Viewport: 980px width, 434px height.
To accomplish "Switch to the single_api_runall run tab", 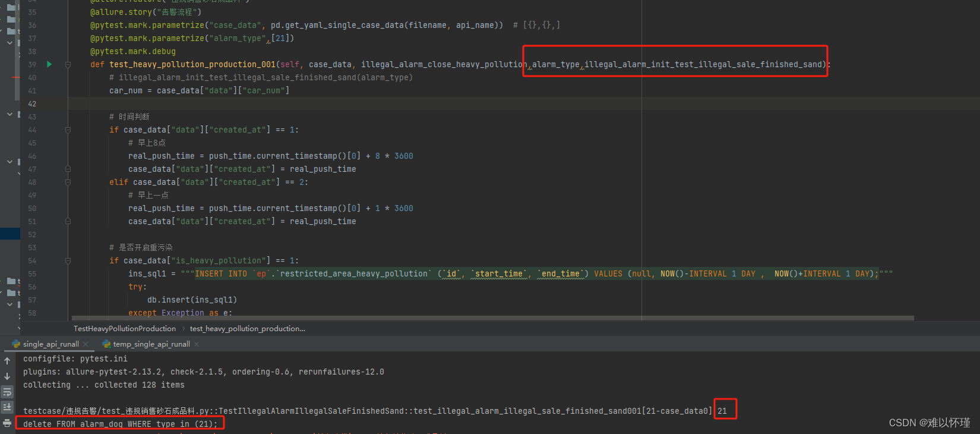I will click(51, 344).
